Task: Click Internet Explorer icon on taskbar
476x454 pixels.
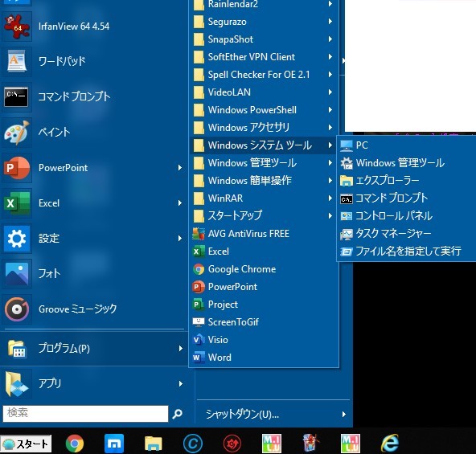Action: [x=390, y=444]
